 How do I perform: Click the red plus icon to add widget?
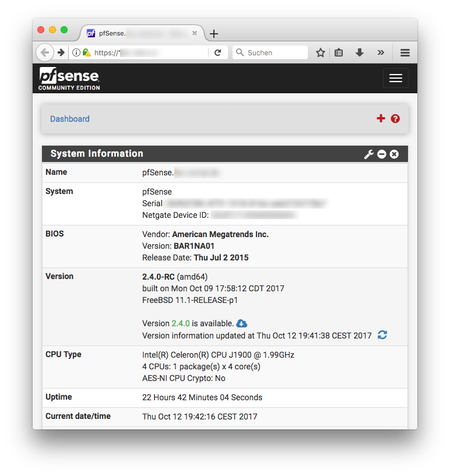381,118
